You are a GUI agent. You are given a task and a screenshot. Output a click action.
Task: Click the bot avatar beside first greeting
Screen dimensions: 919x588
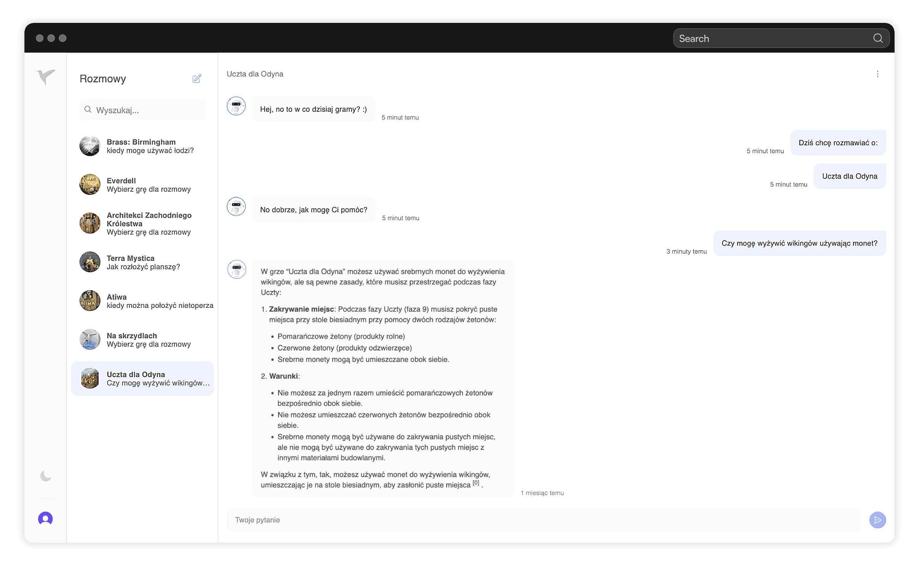point(236,106)
